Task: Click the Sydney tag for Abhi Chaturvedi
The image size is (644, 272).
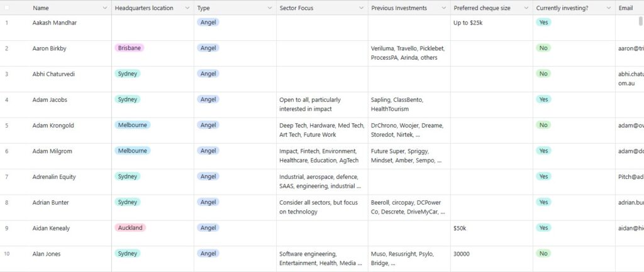Action: (127, 74)
